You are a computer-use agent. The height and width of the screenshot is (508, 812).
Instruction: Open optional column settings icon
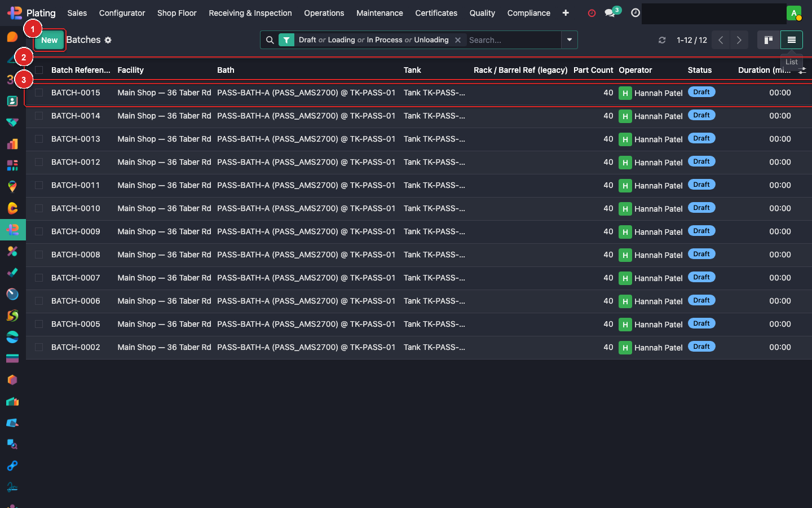[x=802, y=70]
